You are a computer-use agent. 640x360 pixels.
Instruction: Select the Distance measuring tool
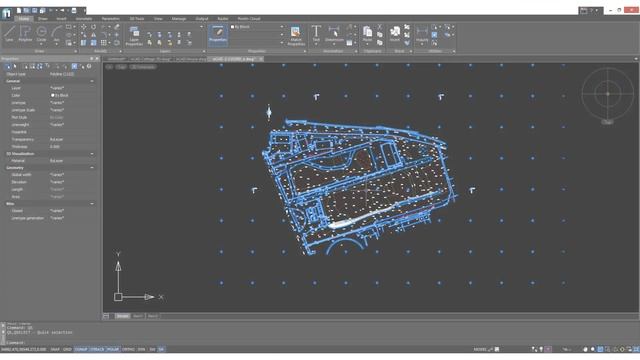422,33
